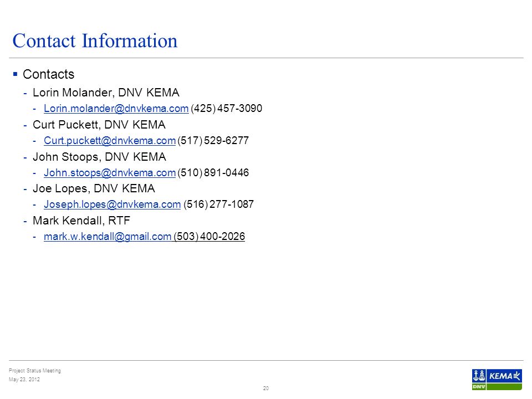Click Lorin Molander, DNV KEMA line
The height and width of the screenshot is (399, 532).
click(106, 93)
